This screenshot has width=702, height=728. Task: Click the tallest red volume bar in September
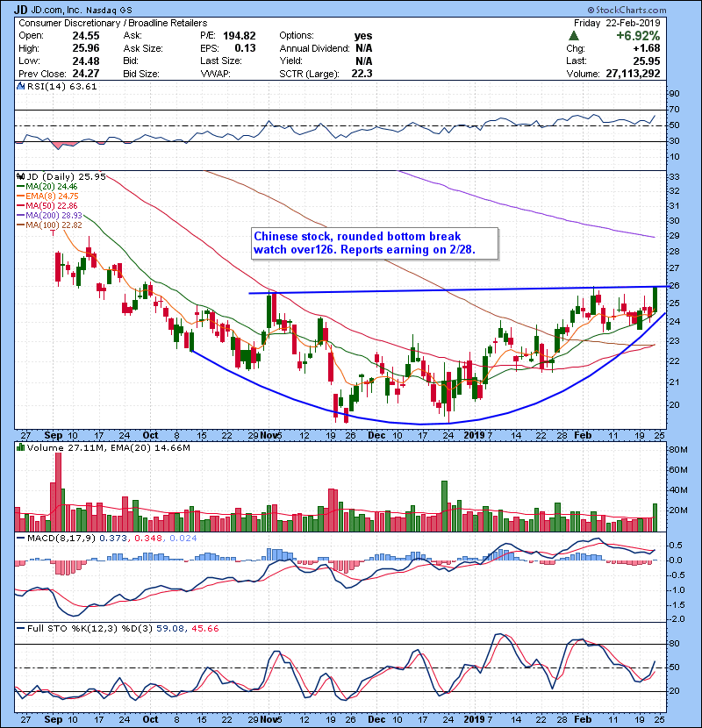58,492
